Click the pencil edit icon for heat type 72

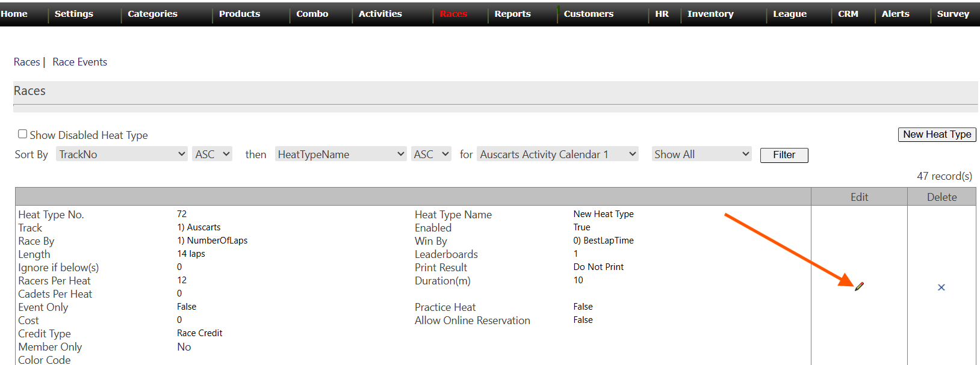[859, 287]
